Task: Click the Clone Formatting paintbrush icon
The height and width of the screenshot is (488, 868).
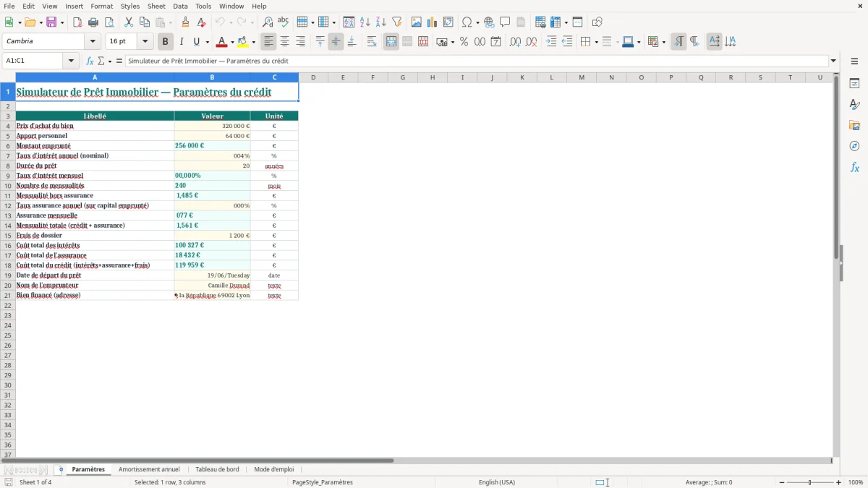Action: click(x=186, y=22)
